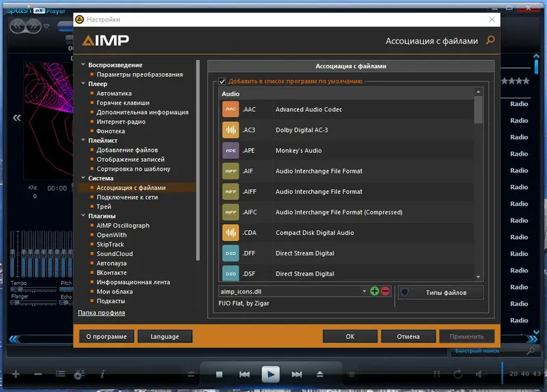Image resolution: width=547 pixels, height=392 pixels.
Task: Click the Типы файлов button
Action: [x=440, y=292]
